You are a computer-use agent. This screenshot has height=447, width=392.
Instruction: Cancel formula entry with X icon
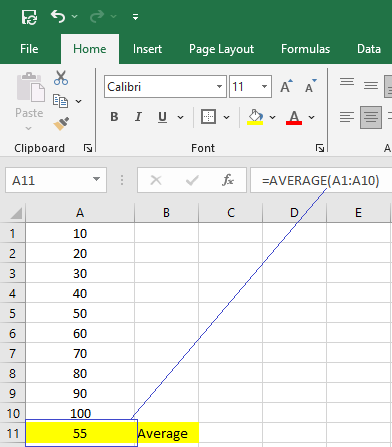coord(156,180)
